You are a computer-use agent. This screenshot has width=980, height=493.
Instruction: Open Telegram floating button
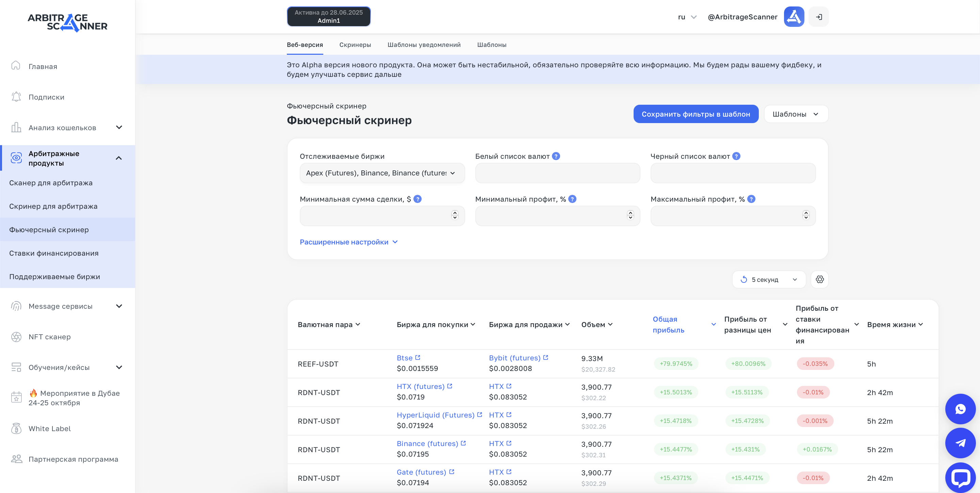(960, 443)
